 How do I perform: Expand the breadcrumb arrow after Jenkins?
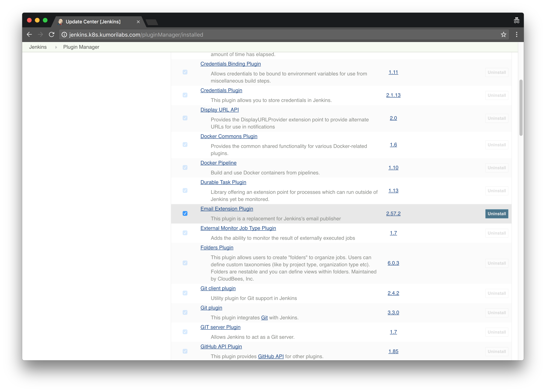pyautogui.click(x=56, y=47)
